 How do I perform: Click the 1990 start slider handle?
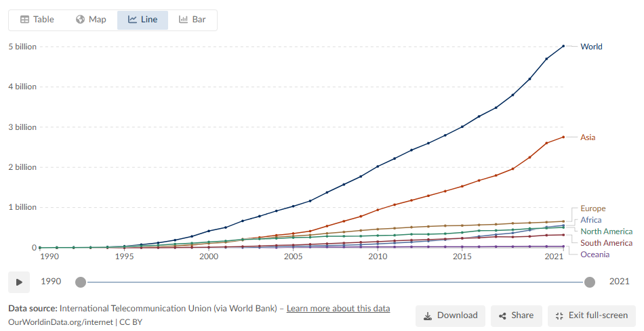click(x=81, y=282)
